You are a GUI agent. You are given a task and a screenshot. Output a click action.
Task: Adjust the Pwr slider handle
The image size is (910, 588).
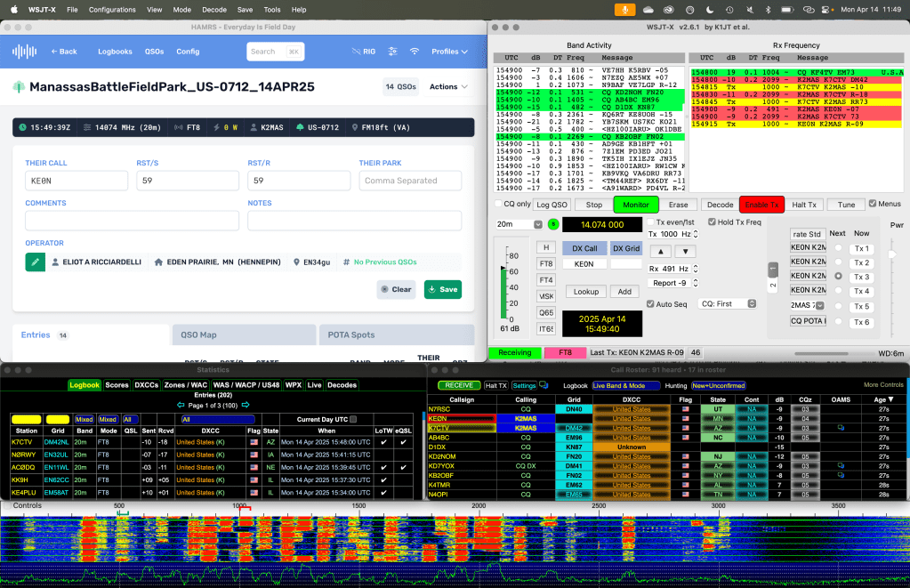coord(892,255)
